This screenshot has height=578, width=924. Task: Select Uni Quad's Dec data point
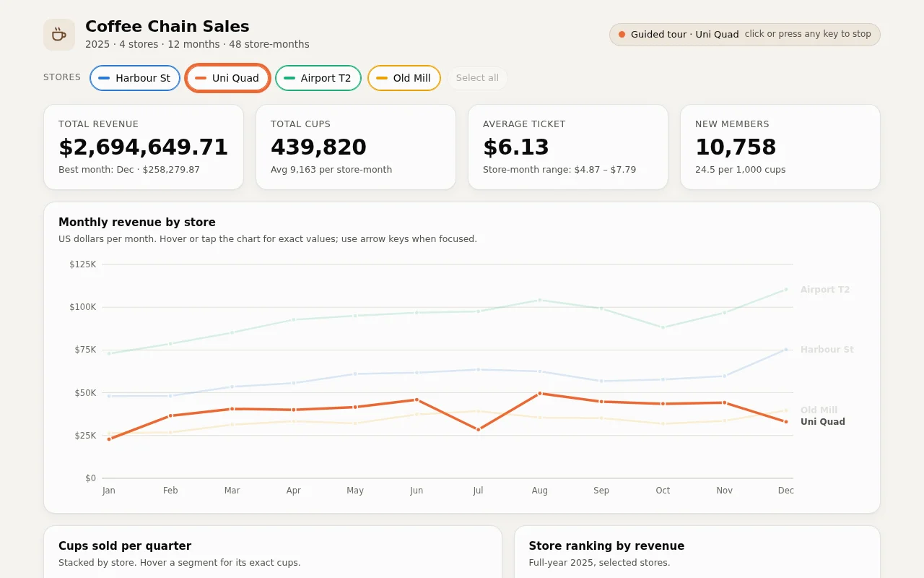(786, 422)
